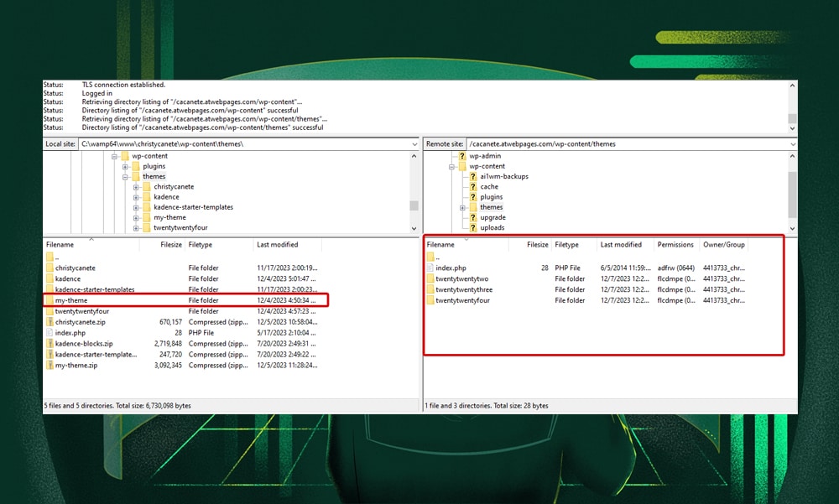Select the christycanete.zip compressed archive
839x504 pixels.
click(x=82, y=321)
